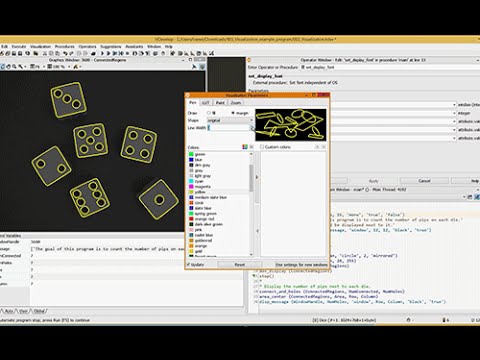Select the hand move tool in graphics window

click(x=8, y=67)
